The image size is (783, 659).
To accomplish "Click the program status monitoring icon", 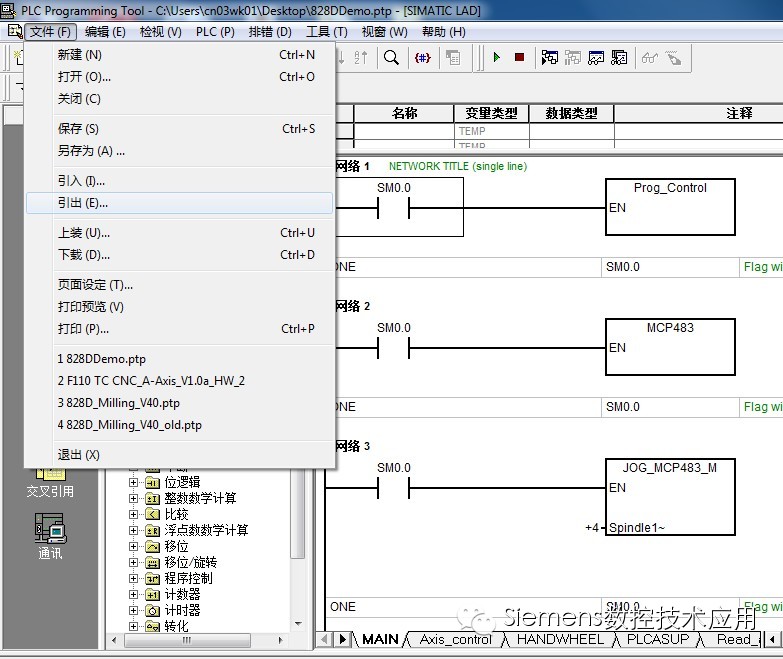I will tap(549, 57).
